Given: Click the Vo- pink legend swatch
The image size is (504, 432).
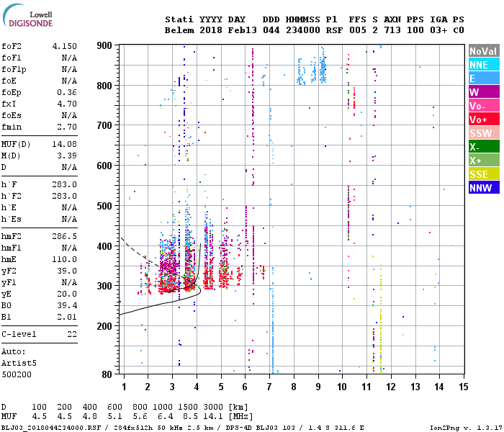Looking at the screenshot, I should click(484, 105).
